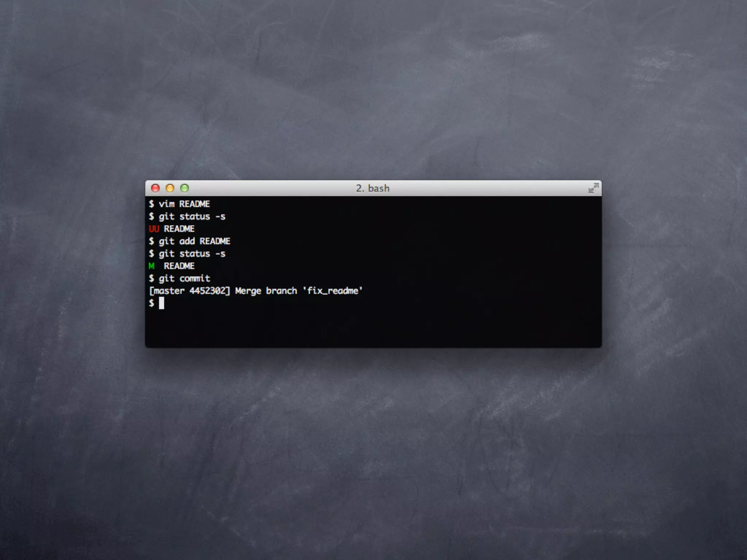Click the second 'git status -s' command
The image size is (747, 560).
(192, 254)
